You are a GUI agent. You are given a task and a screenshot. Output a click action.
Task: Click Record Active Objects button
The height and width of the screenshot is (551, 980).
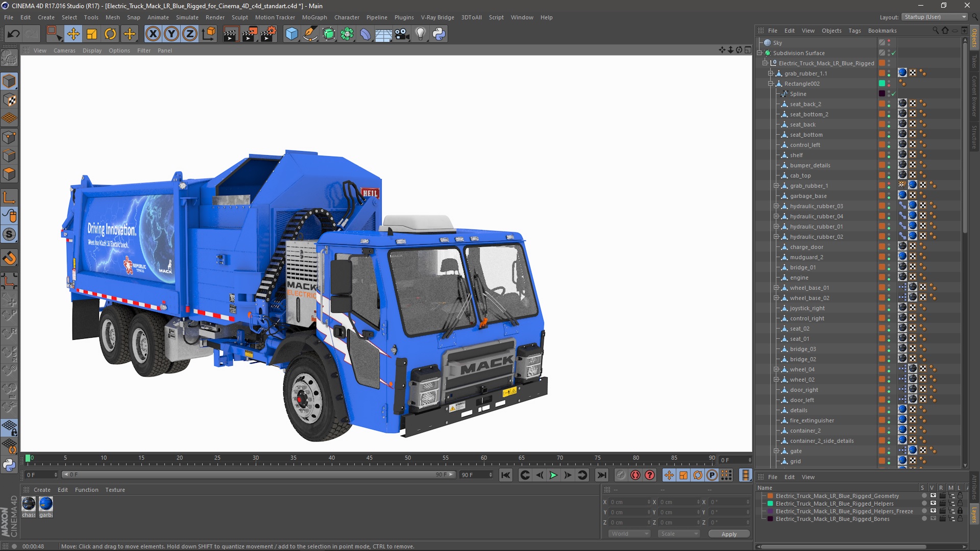[621, 475]
